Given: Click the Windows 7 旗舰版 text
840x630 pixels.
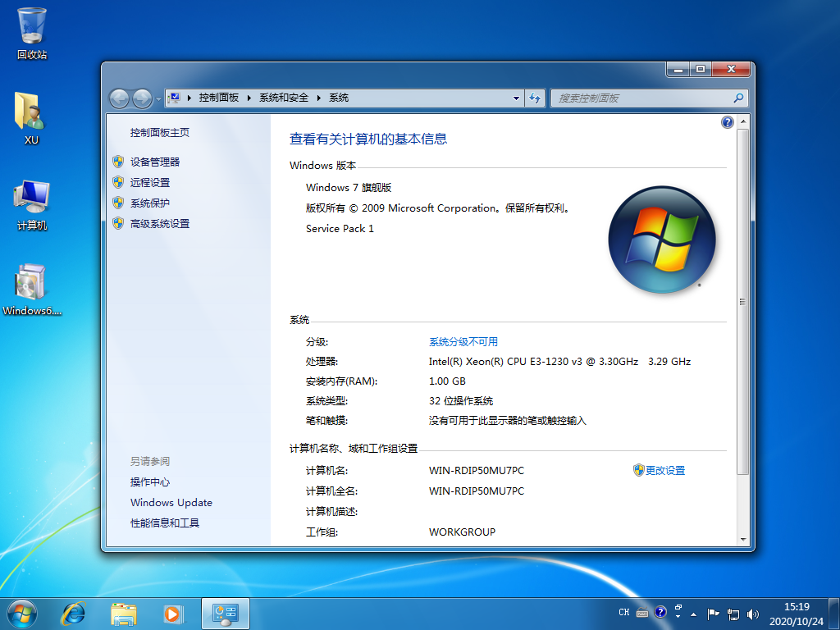Looking at the screenshot, I should pos(349,188).
